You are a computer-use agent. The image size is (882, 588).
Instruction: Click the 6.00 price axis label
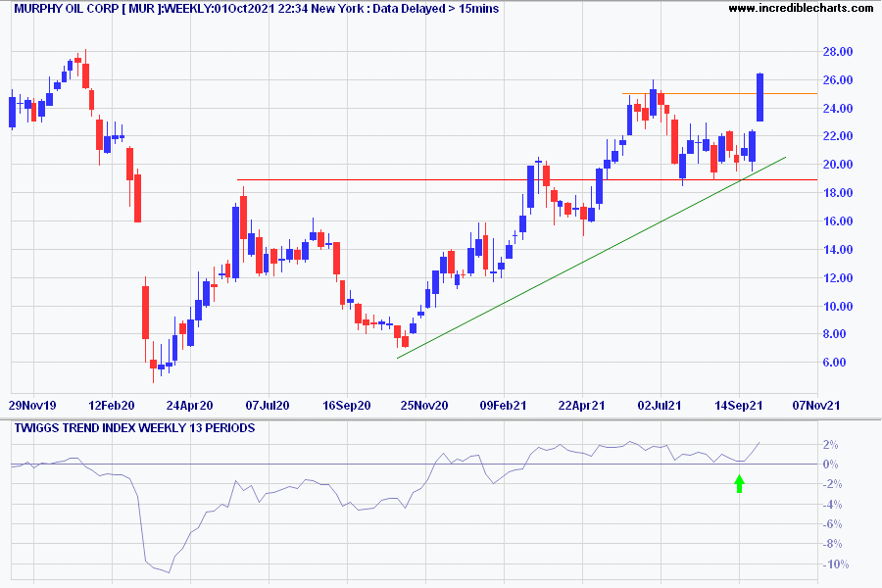(834, 362)
